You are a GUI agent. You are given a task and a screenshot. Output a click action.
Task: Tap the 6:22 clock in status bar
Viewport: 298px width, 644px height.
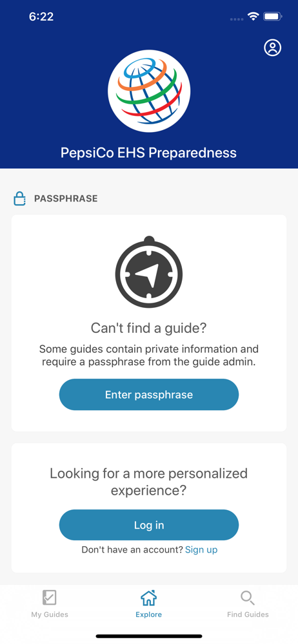click(41, 17)
